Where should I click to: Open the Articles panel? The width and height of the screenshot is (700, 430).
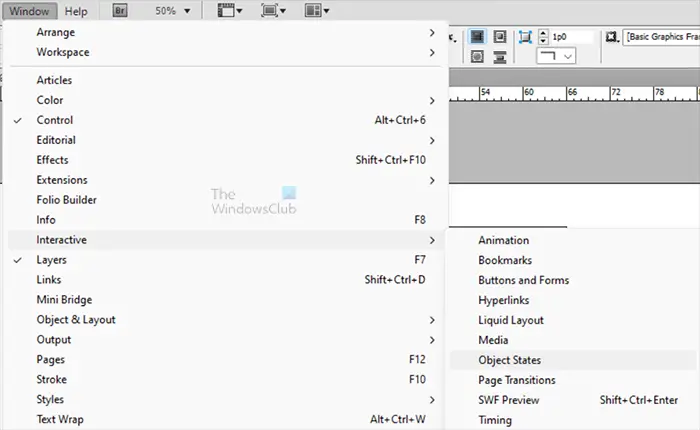point(226,80)
